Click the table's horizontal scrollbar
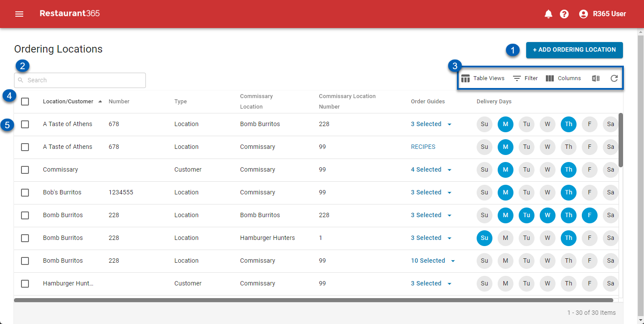644x324 pixels. (x=314, y=300)
